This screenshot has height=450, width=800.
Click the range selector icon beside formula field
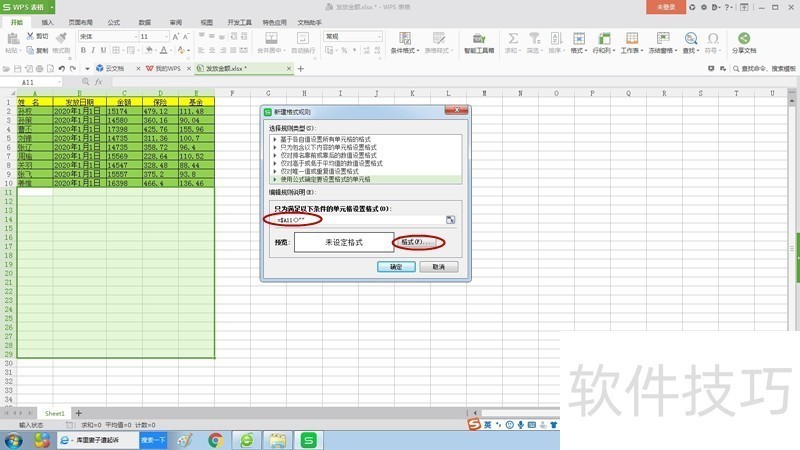point(451,220)
